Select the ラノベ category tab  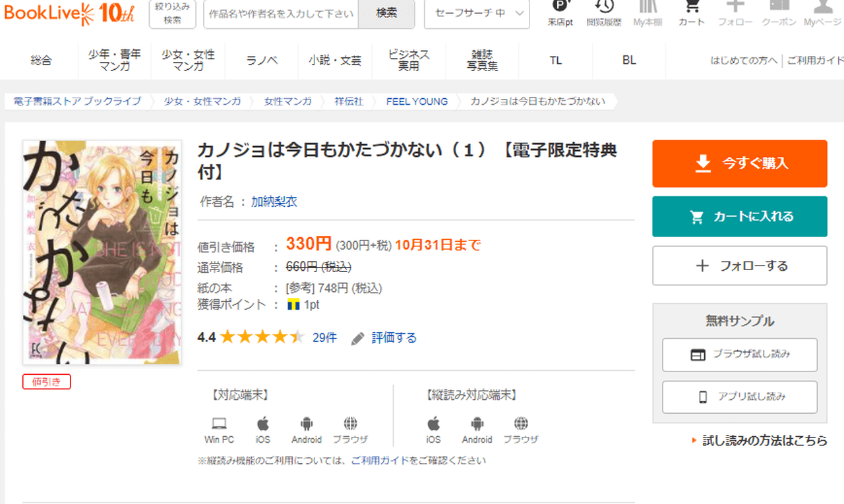tap(262, 61)
